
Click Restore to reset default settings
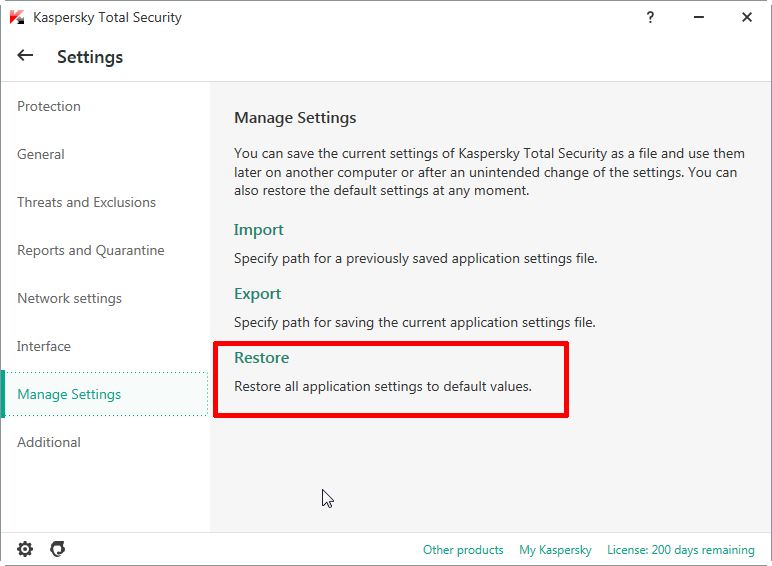coord(261,358)
